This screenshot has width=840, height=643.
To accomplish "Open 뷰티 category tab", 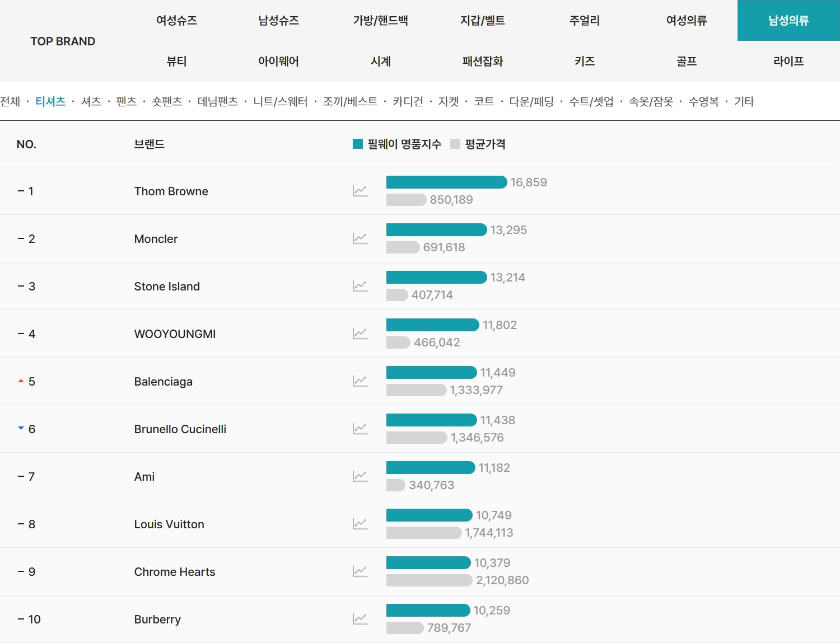I will tap(176, 62).
